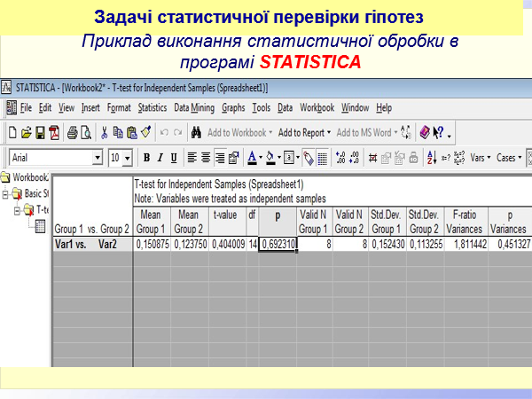Open the Vars dropdown

coord(481,158)
